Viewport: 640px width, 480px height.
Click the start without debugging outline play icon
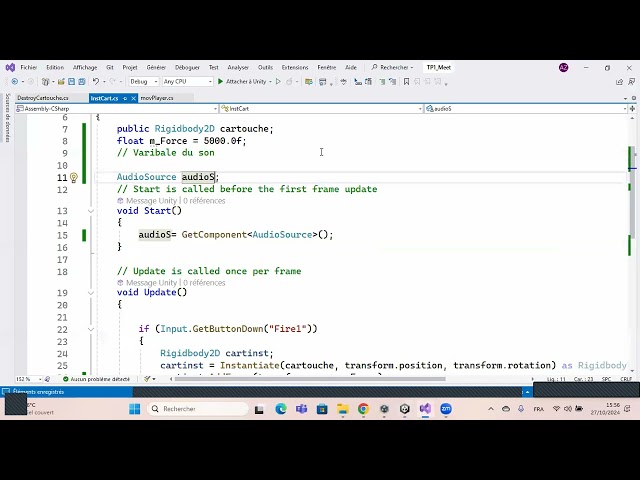278,82
